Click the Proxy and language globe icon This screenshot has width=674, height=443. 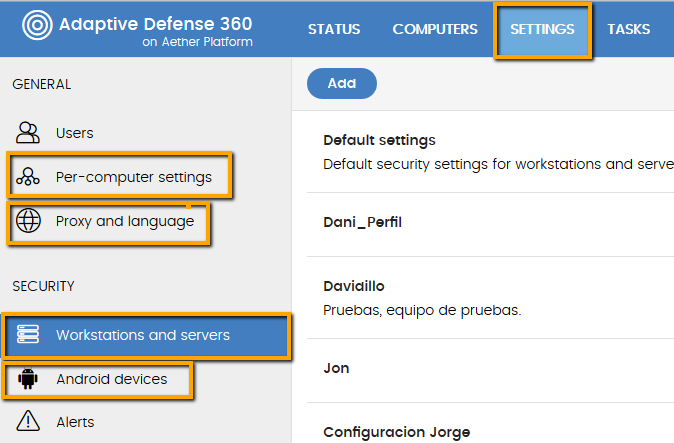pyautogui.click(x=28, y=221)
